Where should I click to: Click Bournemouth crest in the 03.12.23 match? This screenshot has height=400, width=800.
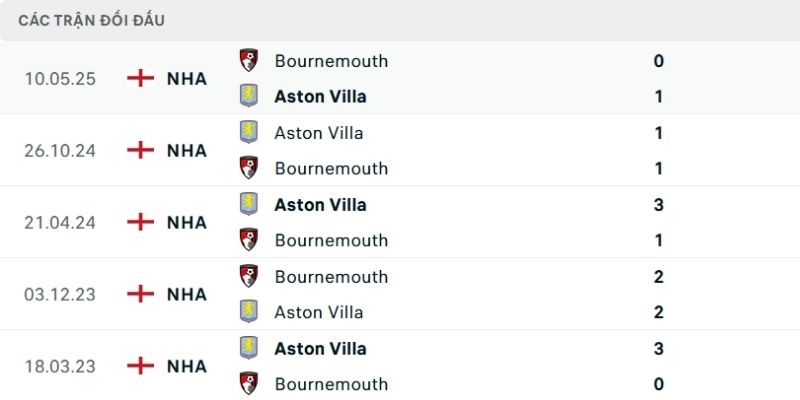coord(249,276)
